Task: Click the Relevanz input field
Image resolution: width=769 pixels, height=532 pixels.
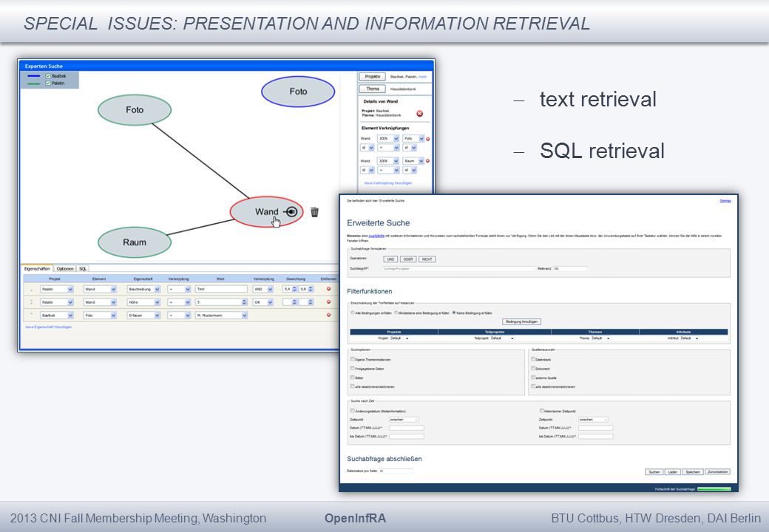Action: click(569, 268)
